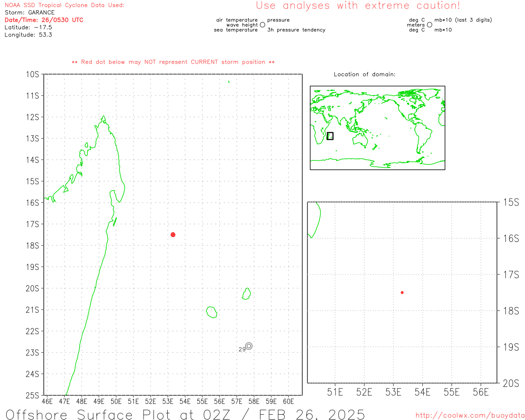525x420 pixels.
Task: Open the coolwx.com buoydata link
Action: [x=470, y=415]
